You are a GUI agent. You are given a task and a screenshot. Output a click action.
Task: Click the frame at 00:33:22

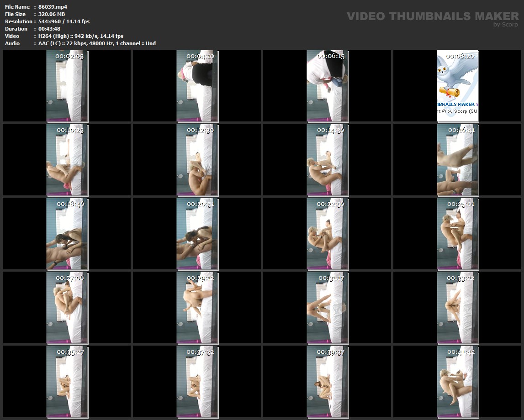click(457, 308)
